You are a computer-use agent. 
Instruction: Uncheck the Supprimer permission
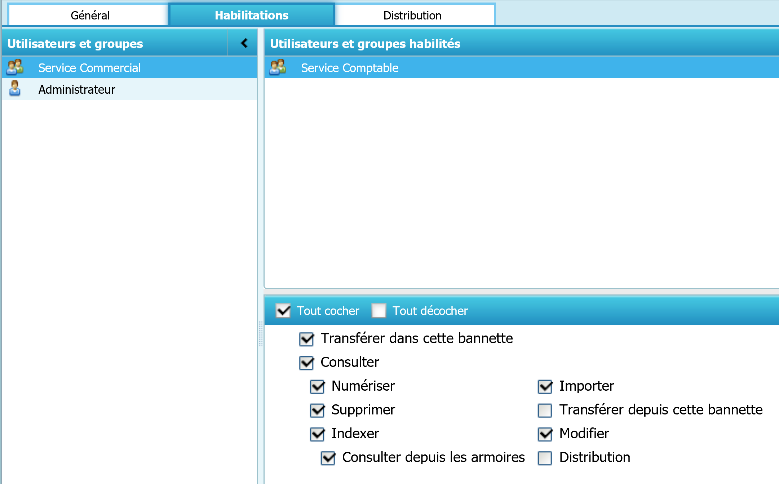click(x=318, y=411)
